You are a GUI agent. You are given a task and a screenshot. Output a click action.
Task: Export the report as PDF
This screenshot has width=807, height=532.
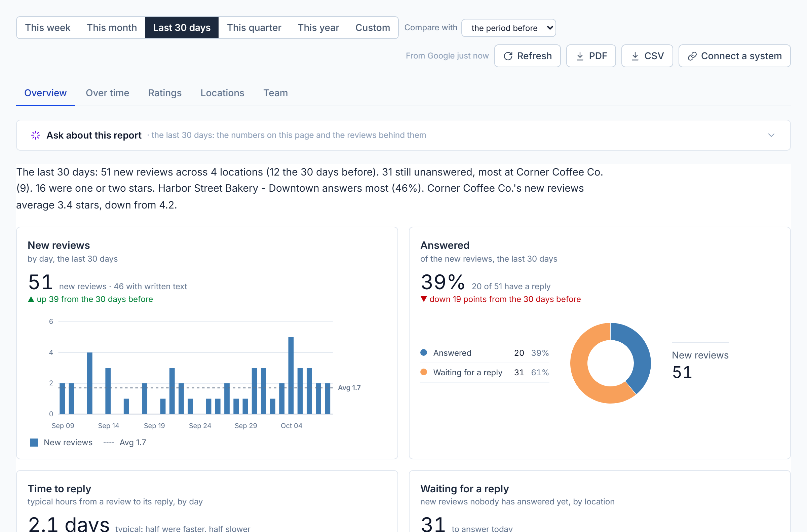[x=591, y=56]
